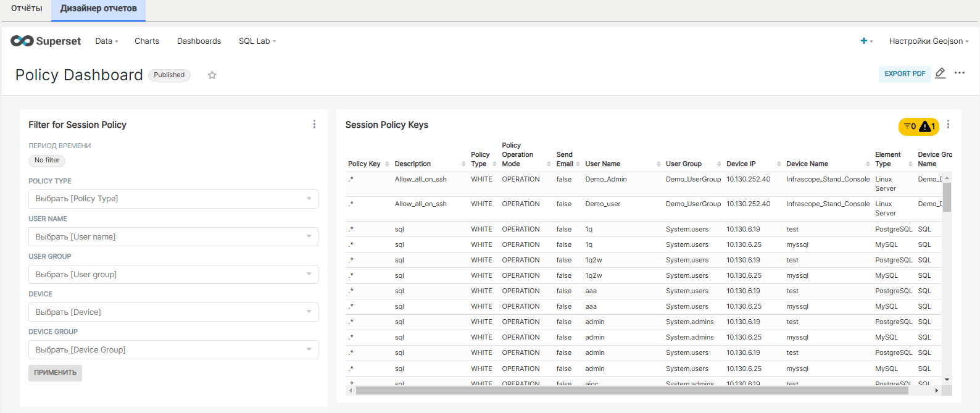Click the Published status badge
Screen dimensions: 980x413
click(x=169, y=75)
